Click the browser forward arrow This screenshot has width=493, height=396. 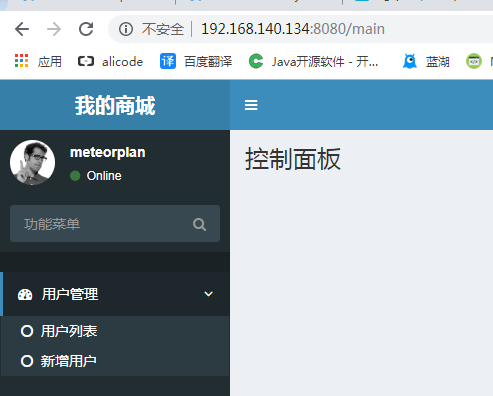54,29
